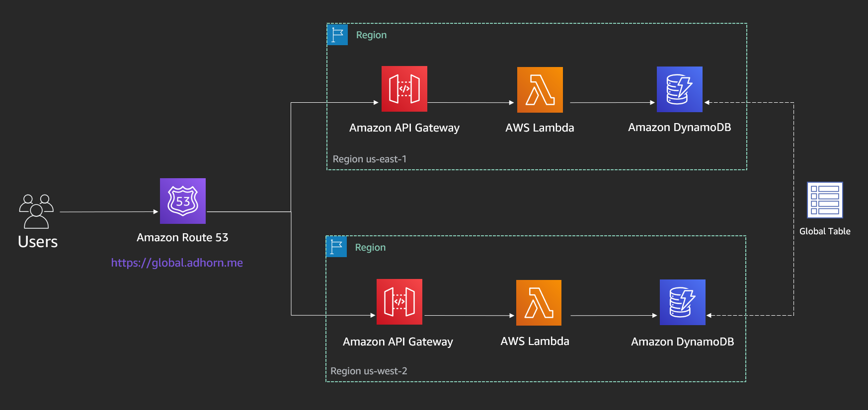
Task: Click 'Amazon DynamoDB' label in us-east-1
Action: click(x=680, y=127)
